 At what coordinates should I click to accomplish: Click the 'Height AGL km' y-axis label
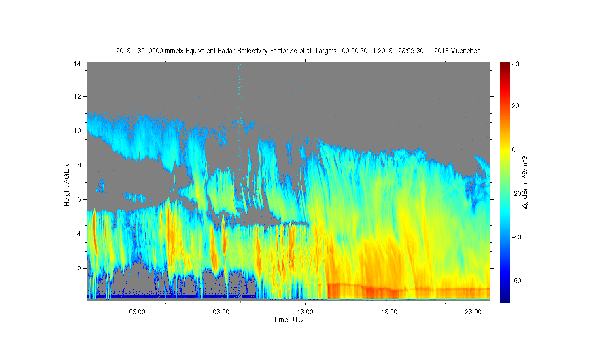point(66,182)
